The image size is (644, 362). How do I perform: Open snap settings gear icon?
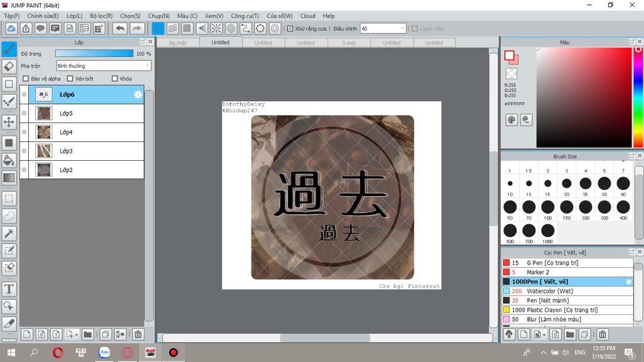point(275,28)
